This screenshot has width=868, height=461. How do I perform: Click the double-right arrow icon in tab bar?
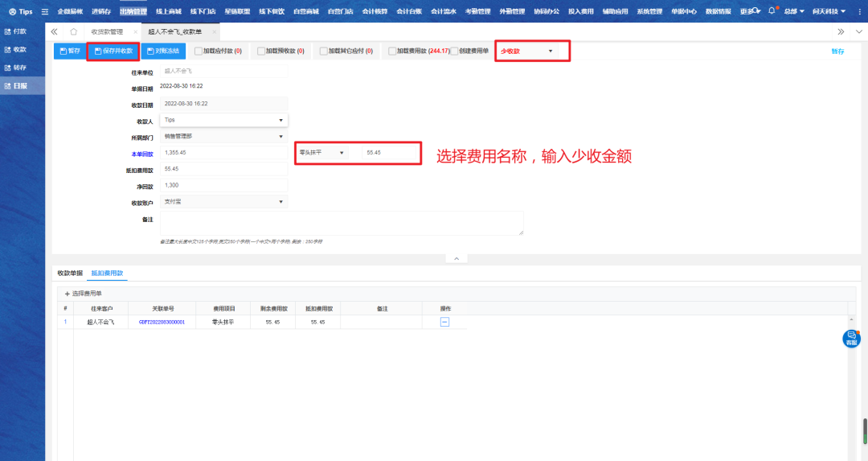coord(841,31)
